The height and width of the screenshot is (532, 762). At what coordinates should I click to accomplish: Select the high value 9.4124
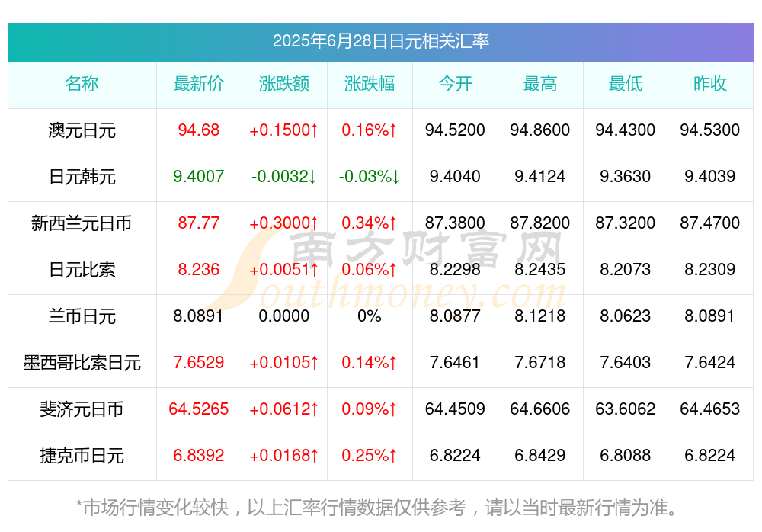(x=540, y=177)
